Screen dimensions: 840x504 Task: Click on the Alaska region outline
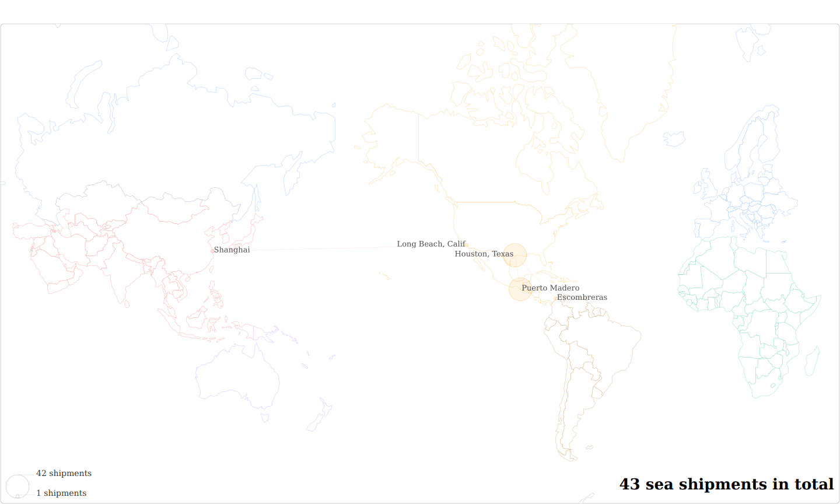tap(390, 140)
